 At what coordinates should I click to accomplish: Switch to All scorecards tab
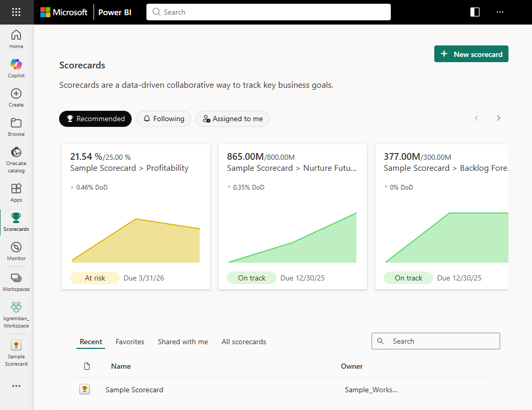244,342
